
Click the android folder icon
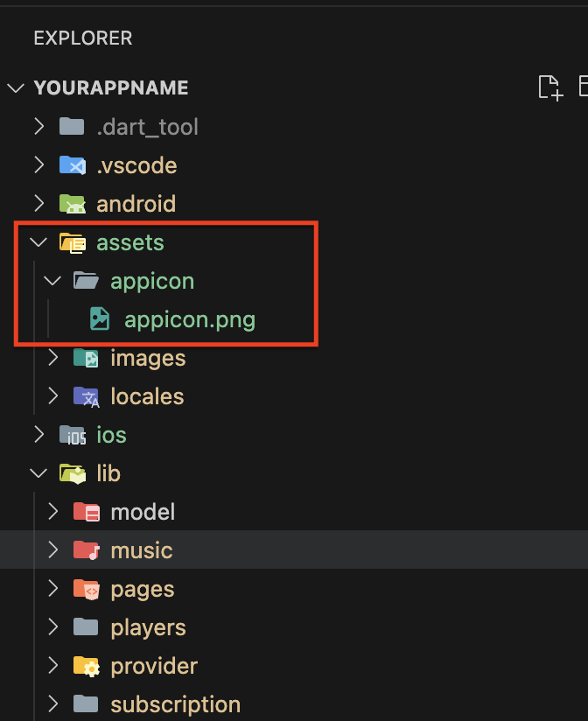(x=72, y=204)
